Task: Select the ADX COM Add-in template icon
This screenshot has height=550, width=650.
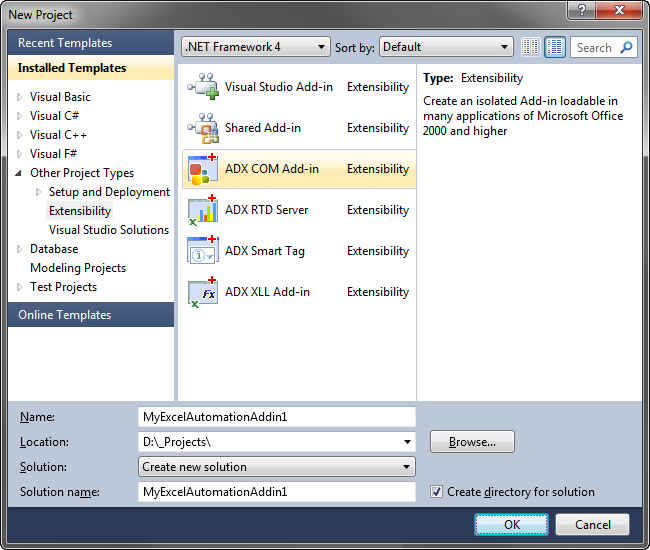Action: click(203, 169)
